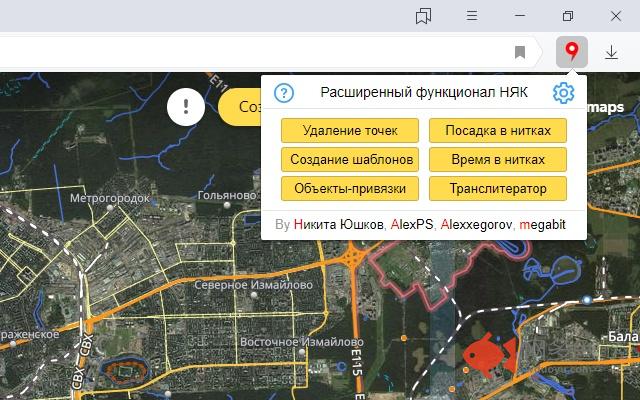Open author link Alexxegorov

(x=476, y=224)
